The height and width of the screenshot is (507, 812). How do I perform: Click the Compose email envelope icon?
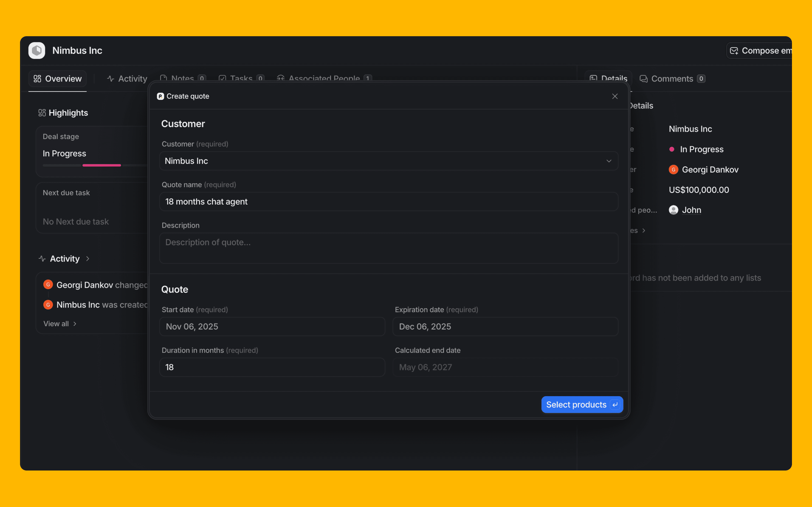pos(734,51)
